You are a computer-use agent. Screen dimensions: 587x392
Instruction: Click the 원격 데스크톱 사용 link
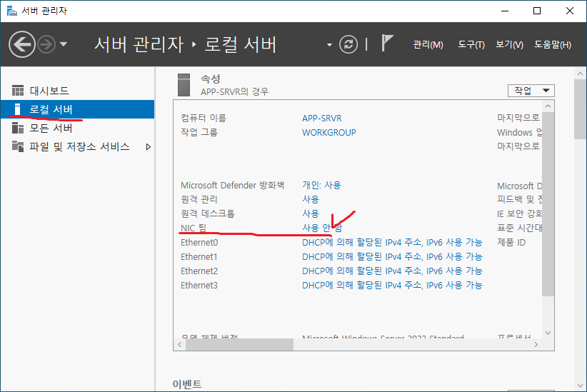(x=311, y=213)
